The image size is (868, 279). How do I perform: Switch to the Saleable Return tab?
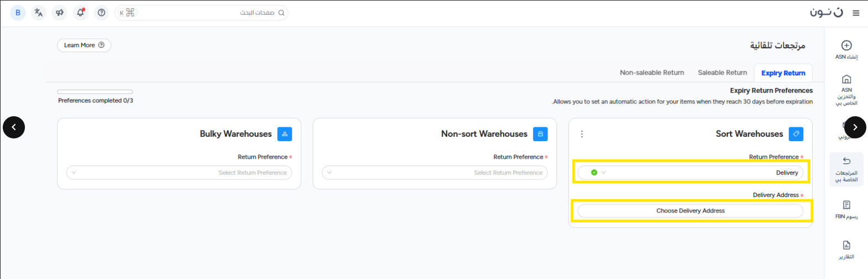coord(722,73)
